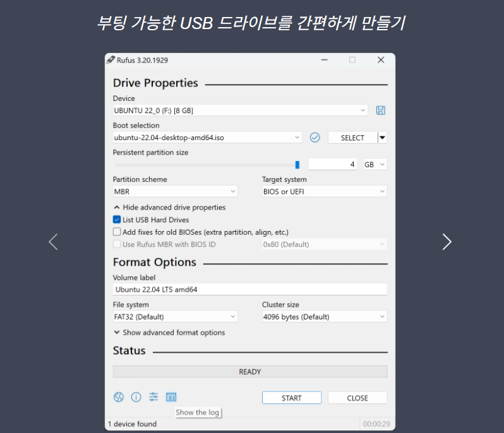Toggle Use Rufus MBR with BIOS ID checkbox
This screenshot has height=433, width=504.
(117, 244)
